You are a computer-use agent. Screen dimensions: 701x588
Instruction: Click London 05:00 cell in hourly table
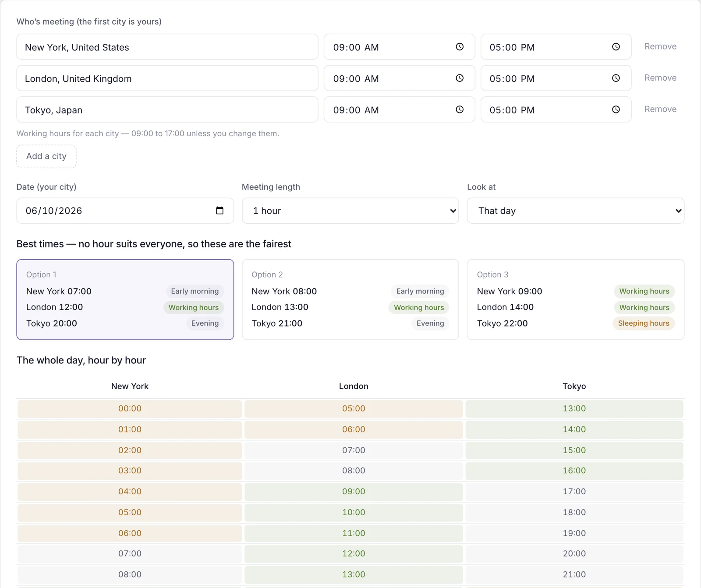coord(354,408)
